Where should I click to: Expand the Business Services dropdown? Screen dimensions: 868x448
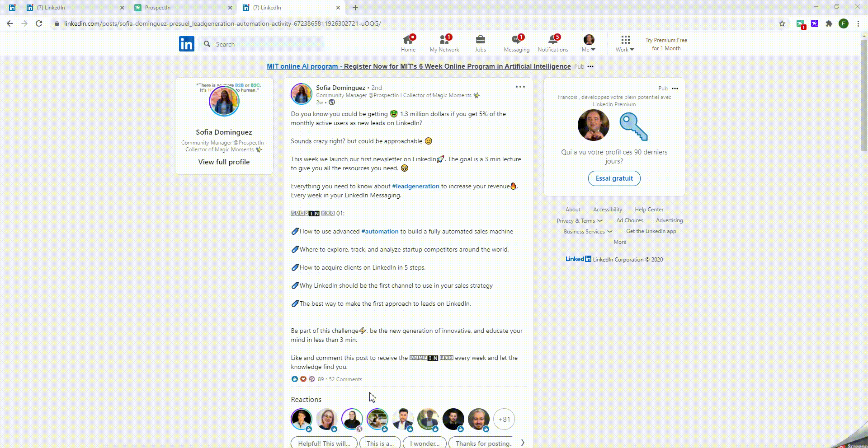(x=588, y=231)
